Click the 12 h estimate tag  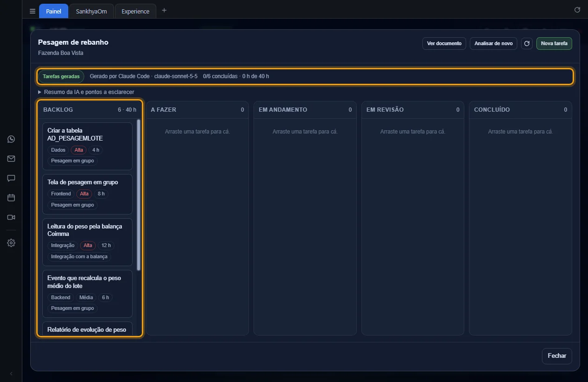click(106, 246)
